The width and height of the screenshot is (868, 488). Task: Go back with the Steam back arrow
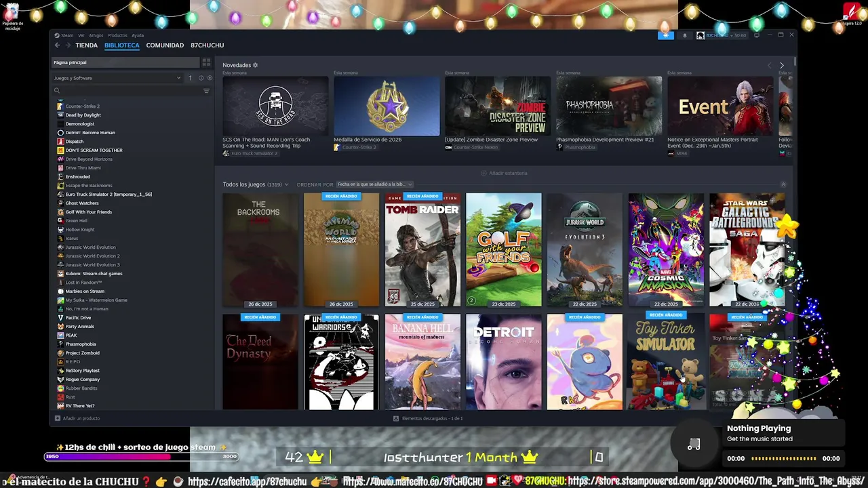click(57, 45)
